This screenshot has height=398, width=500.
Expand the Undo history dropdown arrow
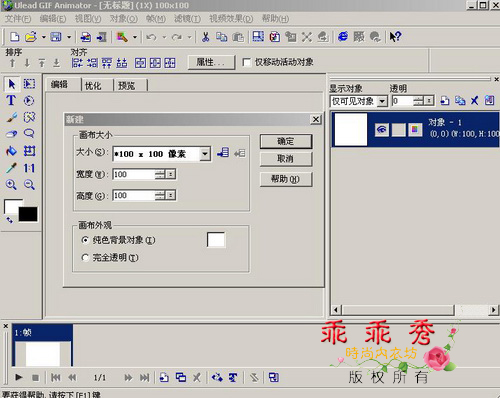(164, 37)
